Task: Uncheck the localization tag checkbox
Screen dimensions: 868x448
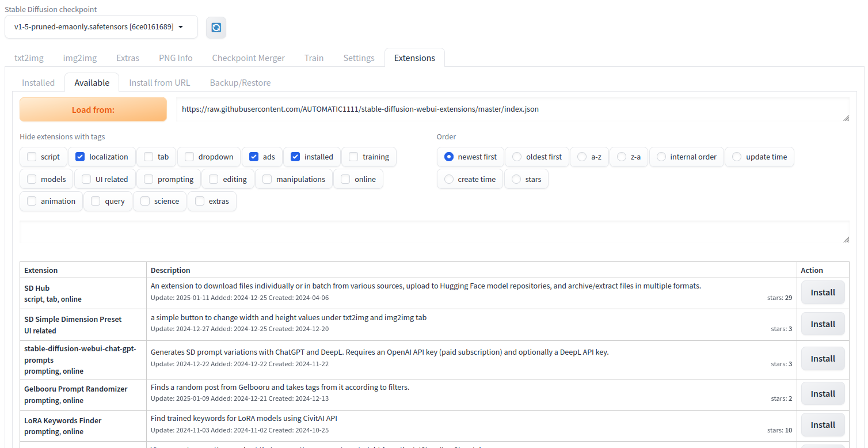Action: coord(81,157)
